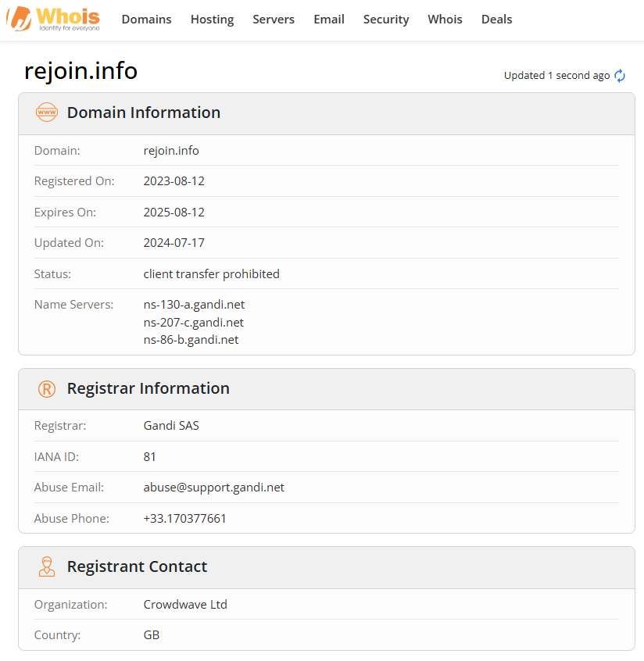Click the 'Domain:' label
This screenshot has height=661, width=644.
pyautogui.click(x=57, y=151)
